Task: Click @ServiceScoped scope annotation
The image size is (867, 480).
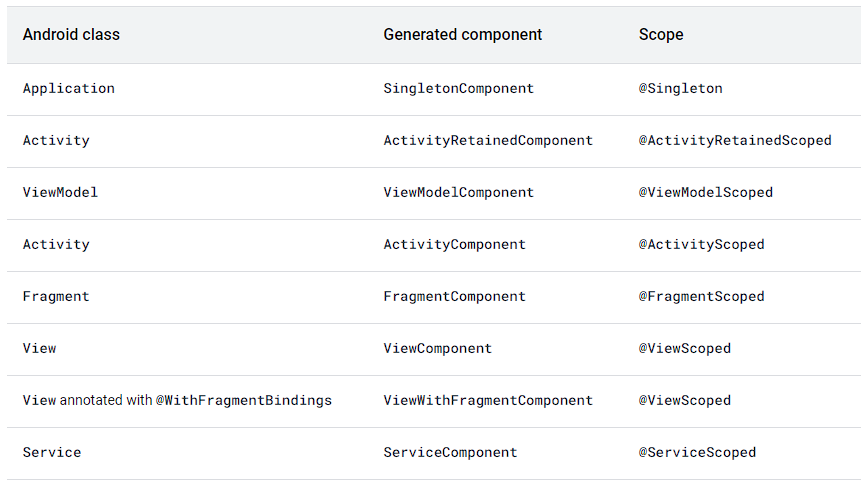Action: pyautogui.click(x=697, y=452)
